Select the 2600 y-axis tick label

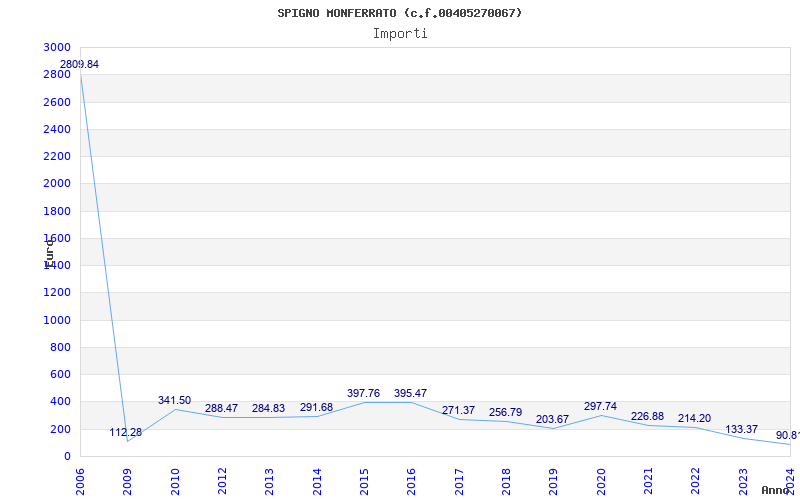(x=57, y=102)
